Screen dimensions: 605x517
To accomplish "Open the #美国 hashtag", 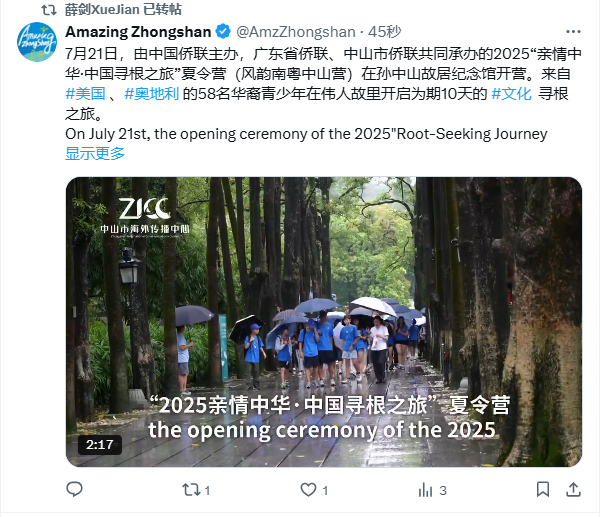I will pyautogui.click(x=85, y=94).
